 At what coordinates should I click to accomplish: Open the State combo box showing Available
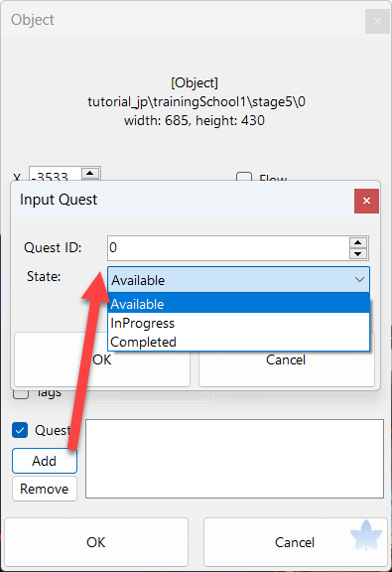[238, 280]
